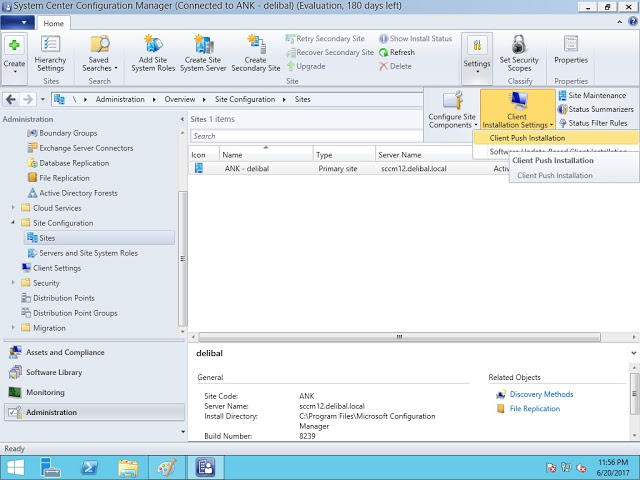Click the Add Site System Roles icon
640x480 pixels.
pyautogui.click(x=154, y=45)
